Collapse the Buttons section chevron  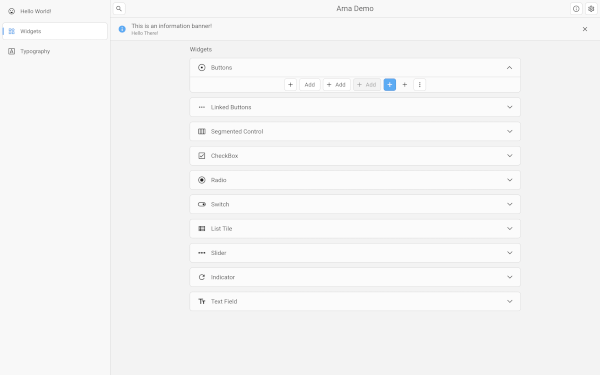(x=509, y=68)
